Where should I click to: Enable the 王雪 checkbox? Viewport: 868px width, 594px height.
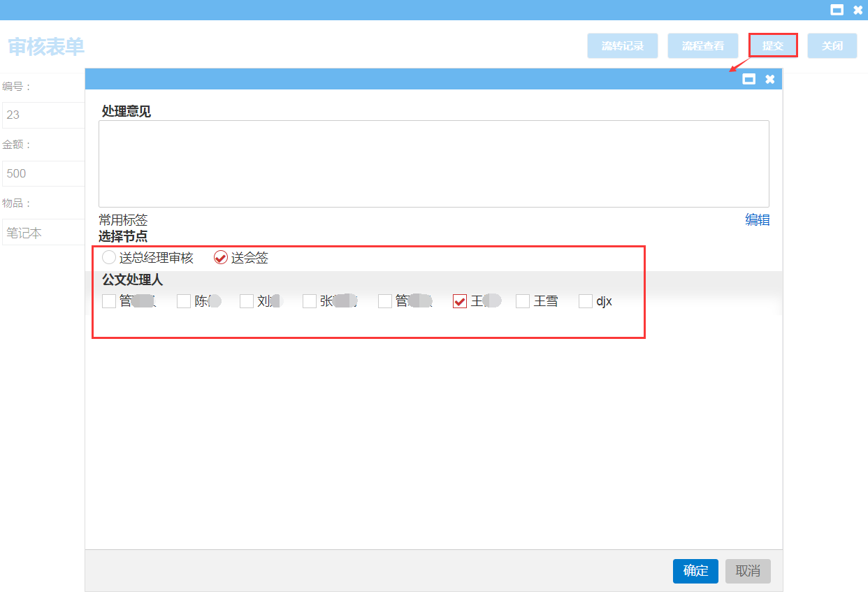click(x=523, y=301)
